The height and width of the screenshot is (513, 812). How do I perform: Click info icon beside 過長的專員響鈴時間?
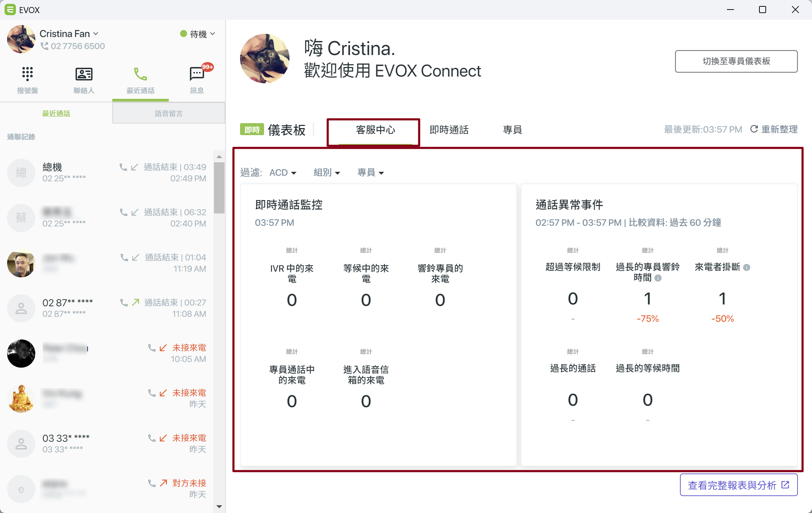[x=658, y=278]
